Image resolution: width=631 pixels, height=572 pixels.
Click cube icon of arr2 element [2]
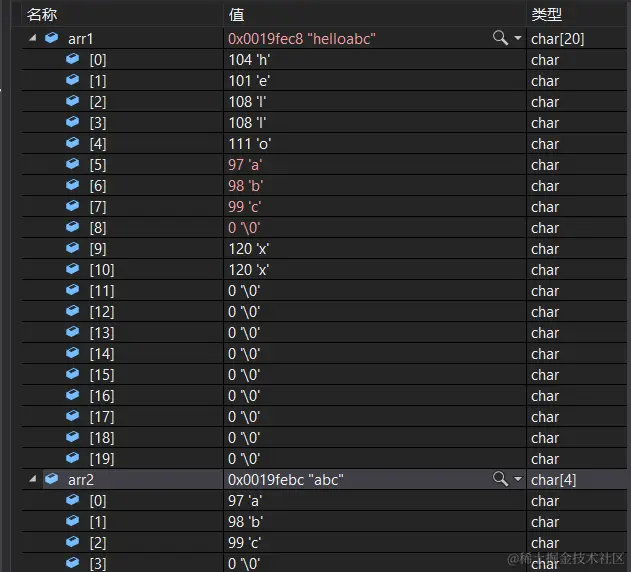coord(72,542)
